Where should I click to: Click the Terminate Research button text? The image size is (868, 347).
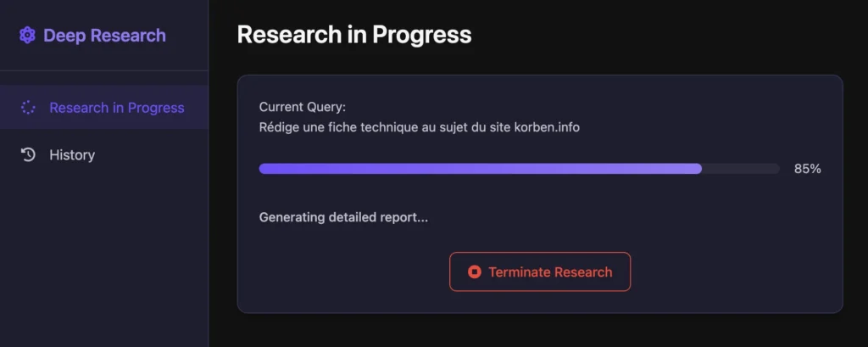[550, 272]
